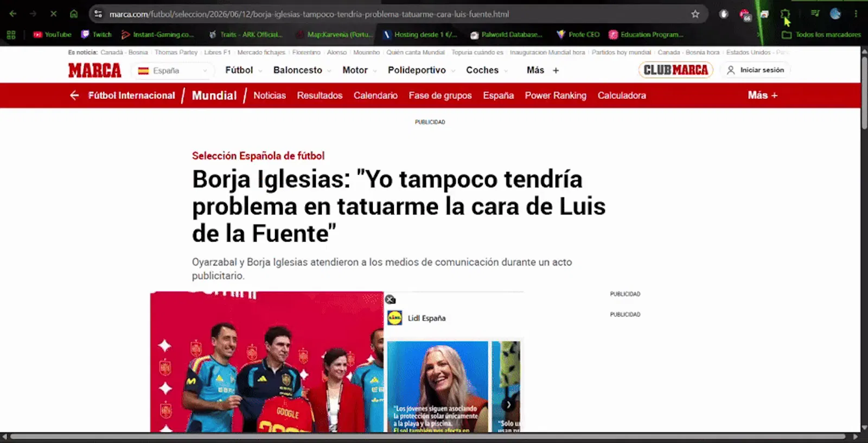Open the Libres F1 trending link
The height and width of the screenshot is (443, 868).
coord(217,52)
